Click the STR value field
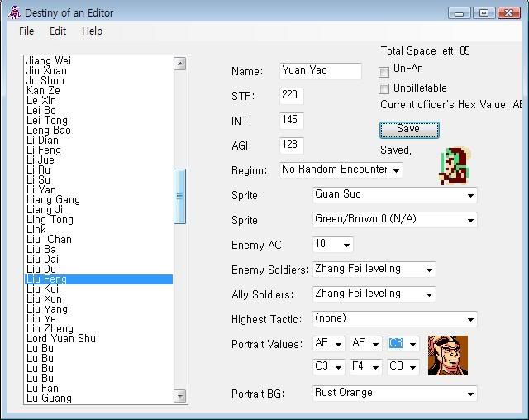This screenshot has width=529, height=420. [291, 96]
